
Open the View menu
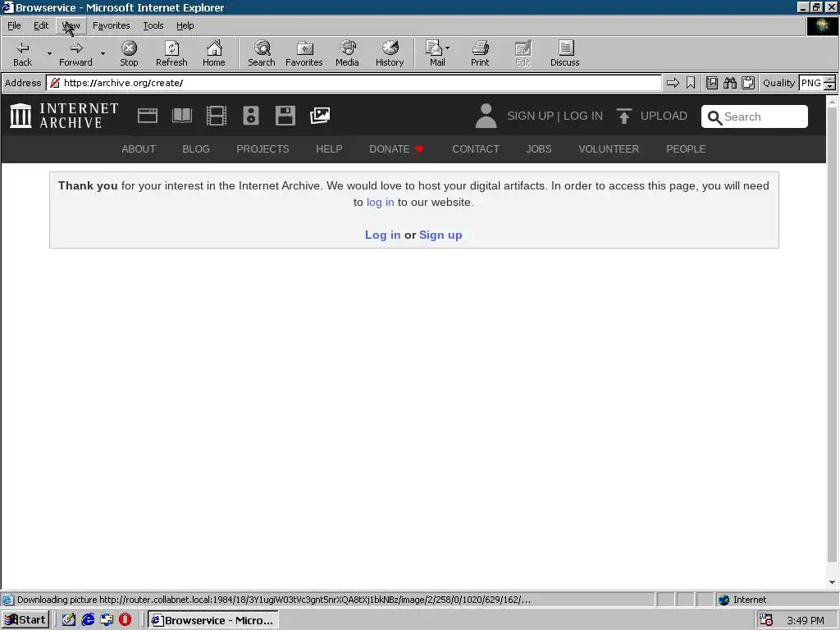click(x=71, y=25)
